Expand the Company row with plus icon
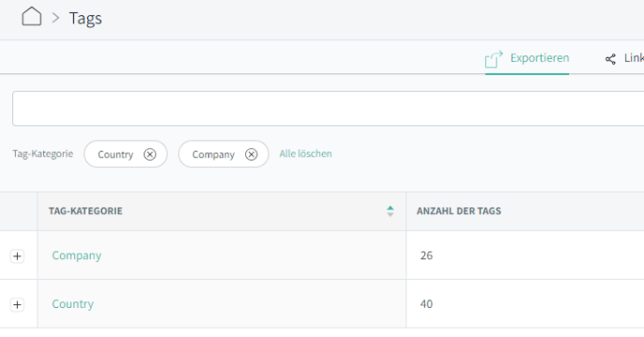 tap(17, 256)
